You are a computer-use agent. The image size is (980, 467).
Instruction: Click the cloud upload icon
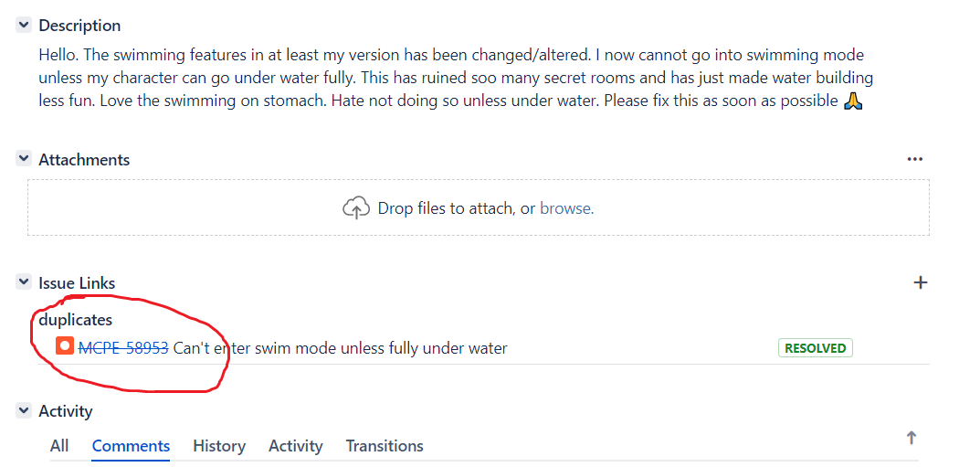[355, 208]
